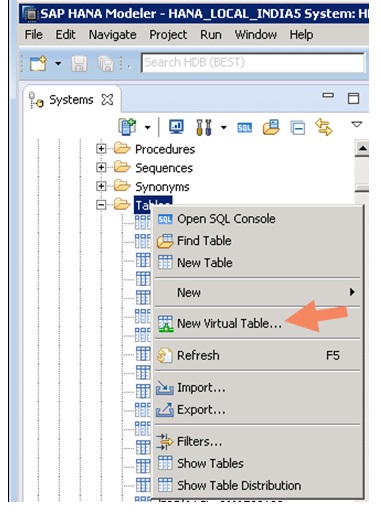Open the Window menu
This screenshot has width=381, height=515.
click(256, 35)
